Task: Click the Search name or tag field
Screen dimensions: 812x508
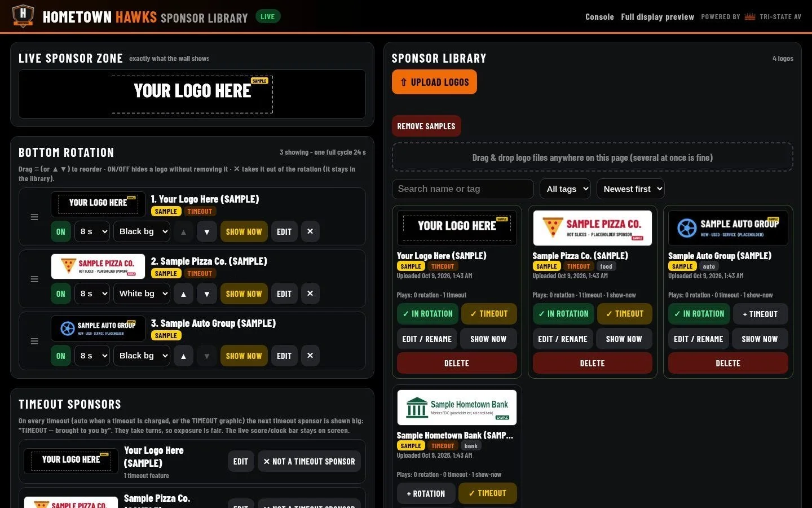Action: pyautogui.click(x=463, y=189)
